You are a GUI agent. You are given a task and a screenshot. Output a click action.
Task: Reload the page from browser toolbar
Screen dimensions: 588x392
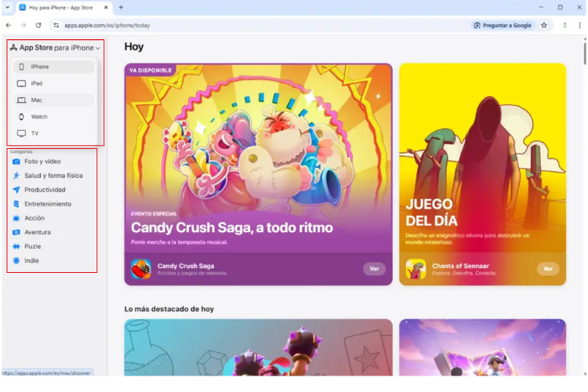tap(38, 25)
